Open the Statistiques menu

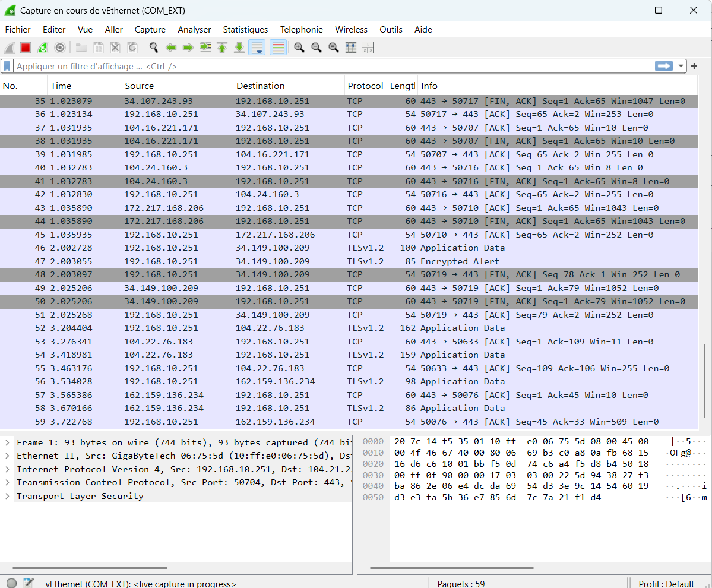tap(245, 30)
